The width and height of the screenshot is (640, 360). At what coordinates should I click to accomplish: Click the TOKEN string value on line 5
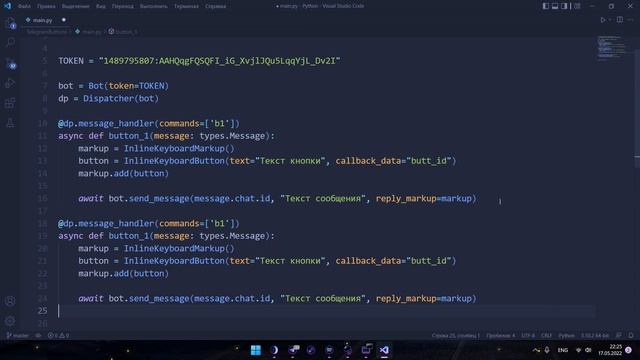tap(220, 61)
